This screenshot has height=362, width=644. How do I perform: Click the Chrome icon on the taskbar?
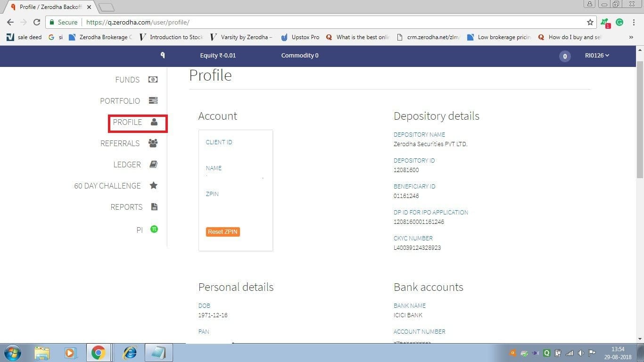[99, 353]
